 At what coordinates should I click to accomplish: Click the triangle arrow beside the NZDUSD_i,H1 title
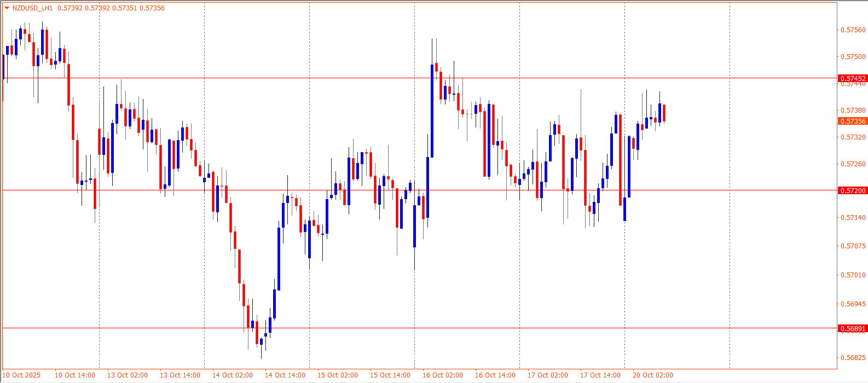pos(7,8)
